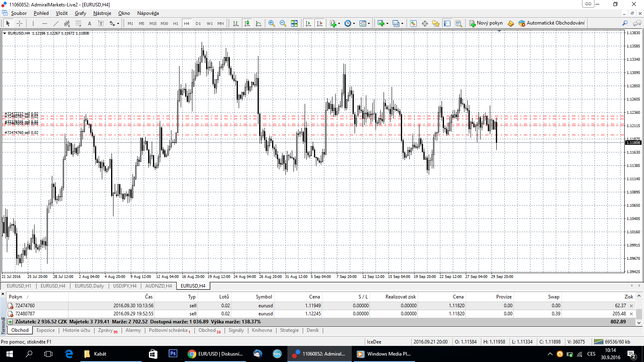
Task: Switch to line chart display
Action: coord(258,23)
